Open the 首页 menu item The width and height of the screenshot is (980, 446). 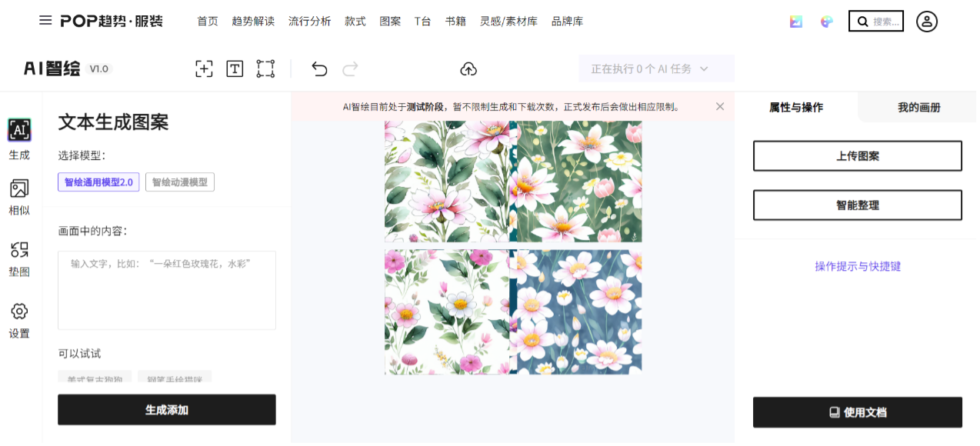[x=208, y=22]
